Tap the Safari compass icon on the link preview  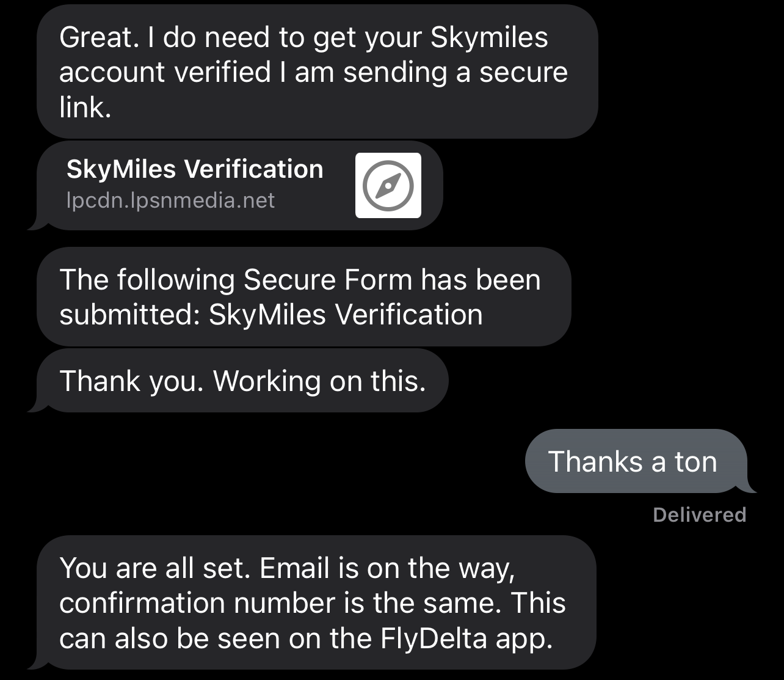(x=388, y=185)
